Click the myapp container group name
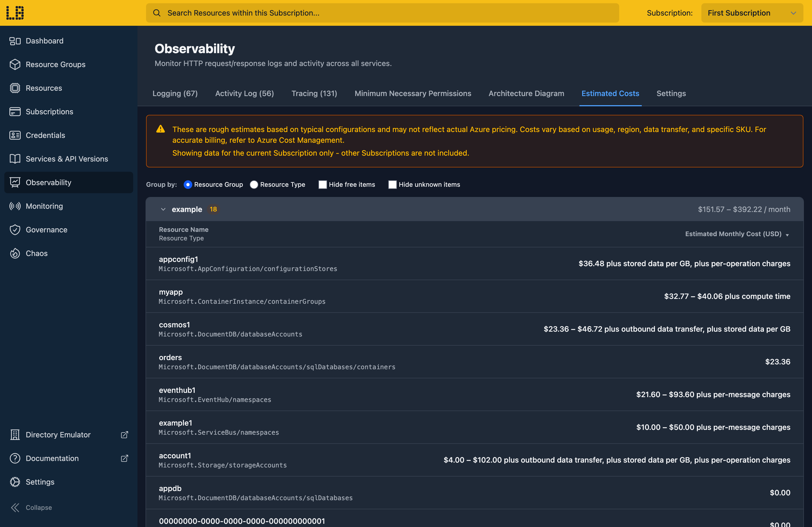This screenshot has width=812, height=527. (171, 292)
